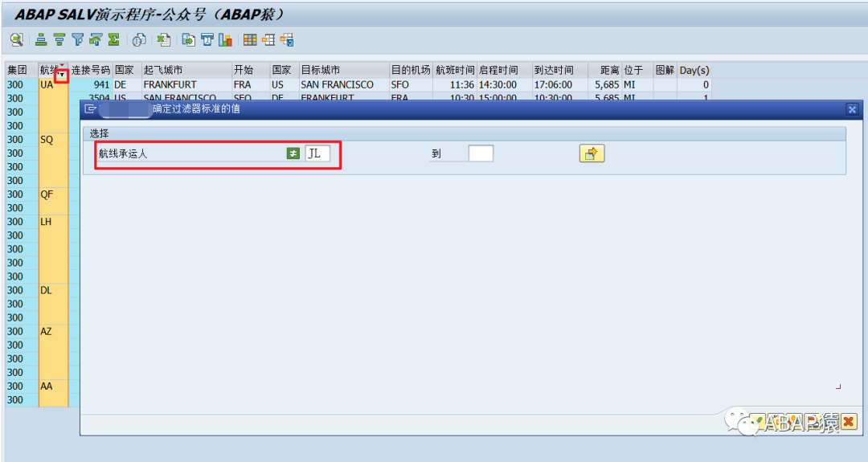Click the 14:30:00 departure time cell
The height and width of the screenshot is (462, 868).
pos(504,84)
